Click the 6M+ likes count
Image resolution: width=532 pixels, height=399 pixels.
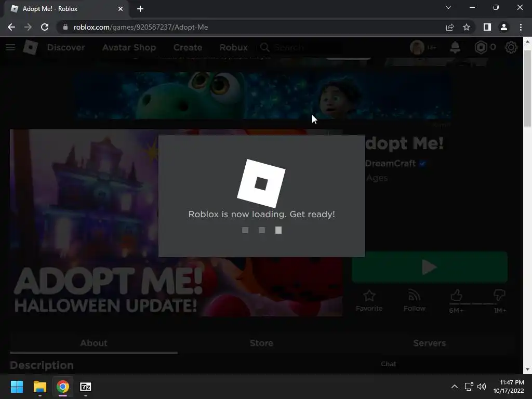coord(456,310)
